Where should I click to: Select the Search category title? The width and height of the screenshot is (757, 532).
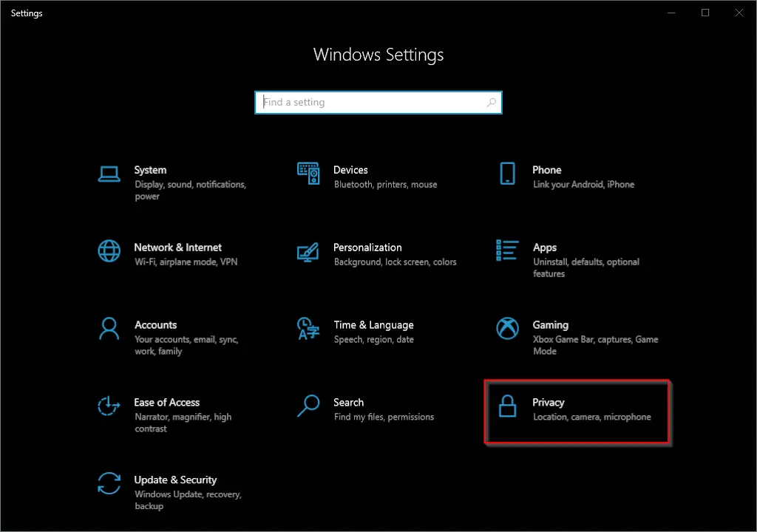coord(349,403)
